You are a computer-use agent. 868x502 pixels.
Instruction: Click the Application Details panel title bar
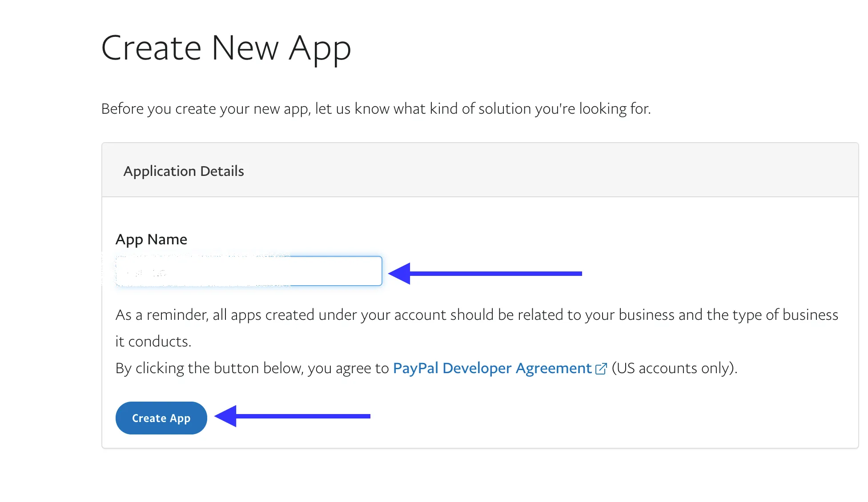(x=184, y=171)
